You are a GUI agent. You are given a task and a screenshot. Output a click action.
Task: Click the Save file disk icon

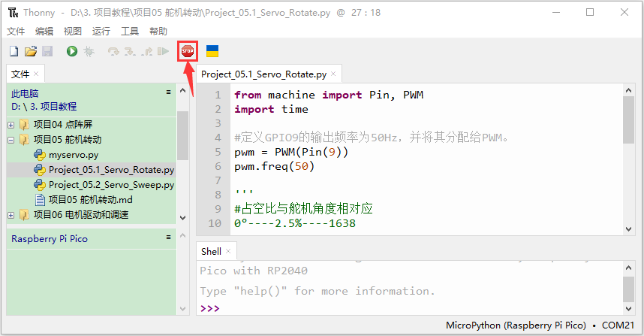tap(47, 51)
